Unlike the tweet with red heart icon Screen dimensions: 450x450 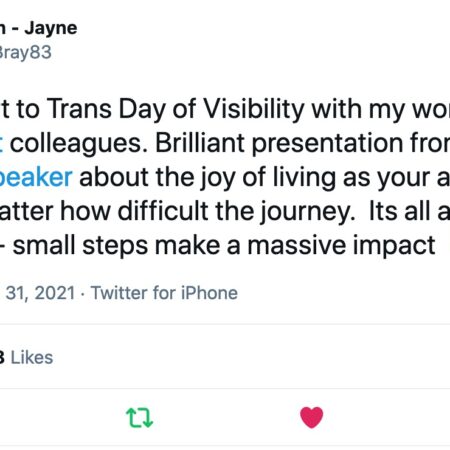click(312, 417)
